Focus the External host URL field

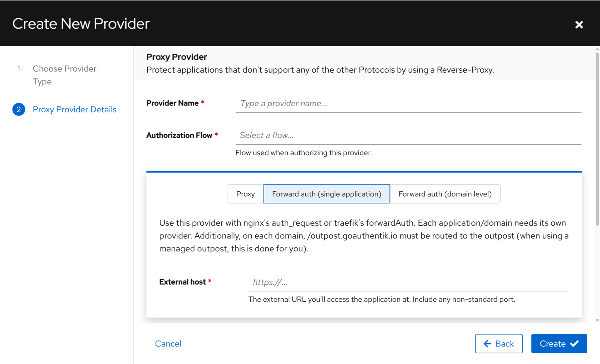tap(408, 282)
